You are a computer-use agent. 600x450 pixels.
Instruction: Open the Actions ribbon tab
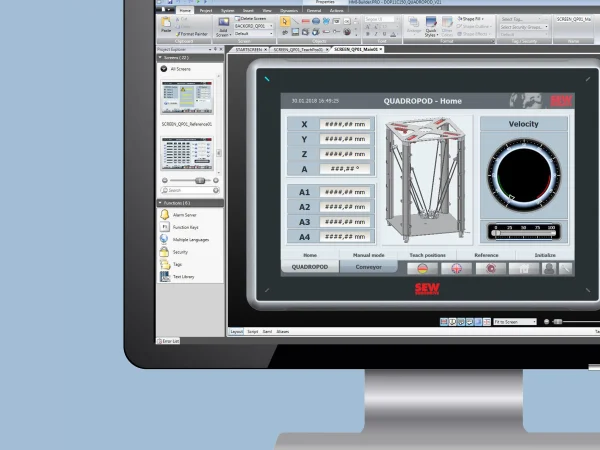tap(336, 10)
